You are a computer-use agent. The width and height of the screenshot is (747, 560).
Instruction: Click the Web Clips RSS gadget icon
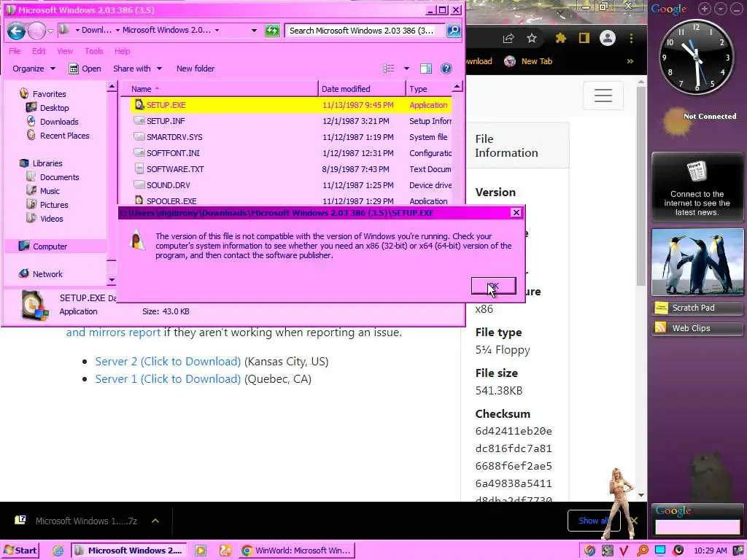pyautogui.click(x=661, y=328)
